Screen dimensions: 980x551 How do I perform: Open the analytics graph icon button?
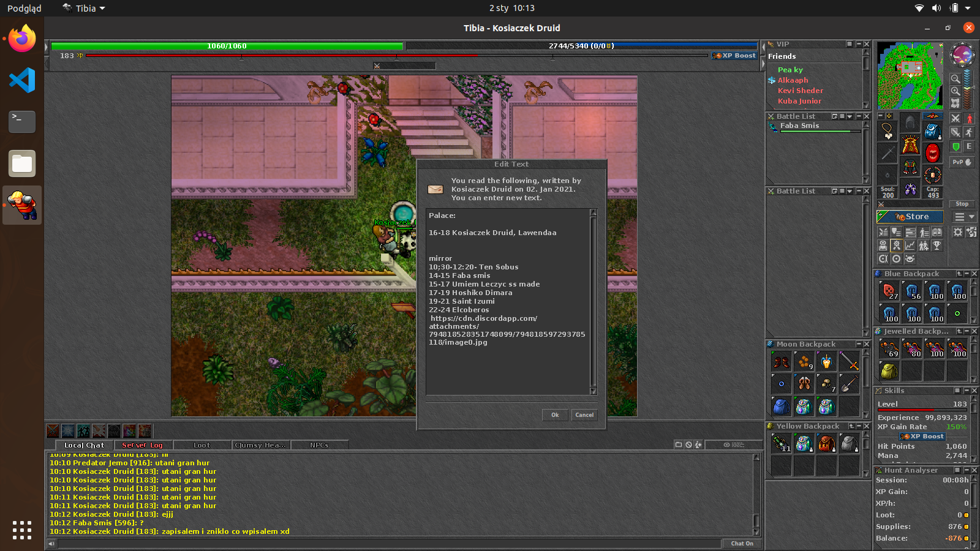click(x=910, y=245)
